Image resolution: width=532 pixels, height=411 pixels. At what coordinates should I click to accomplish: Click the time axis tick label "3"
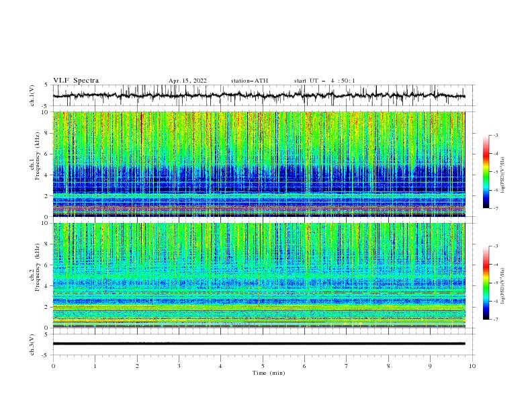[x=179, y=366]
